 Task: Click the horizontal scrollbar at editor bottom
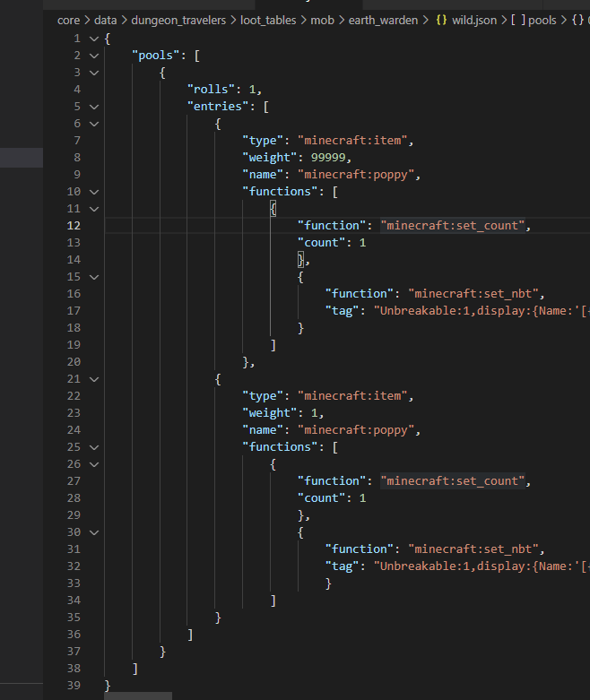click(x=138, y=696)
